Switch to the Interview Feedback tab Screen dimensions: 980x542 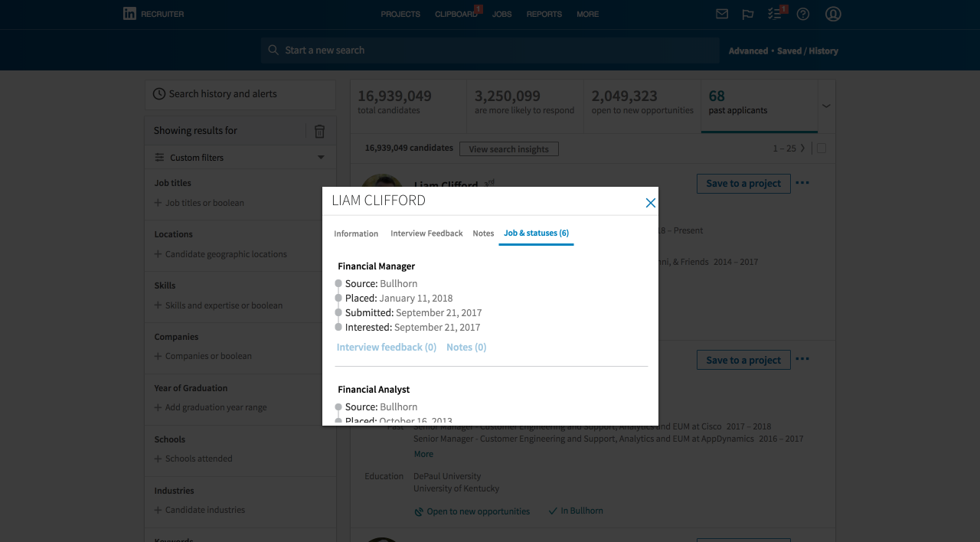coord(426,233)
